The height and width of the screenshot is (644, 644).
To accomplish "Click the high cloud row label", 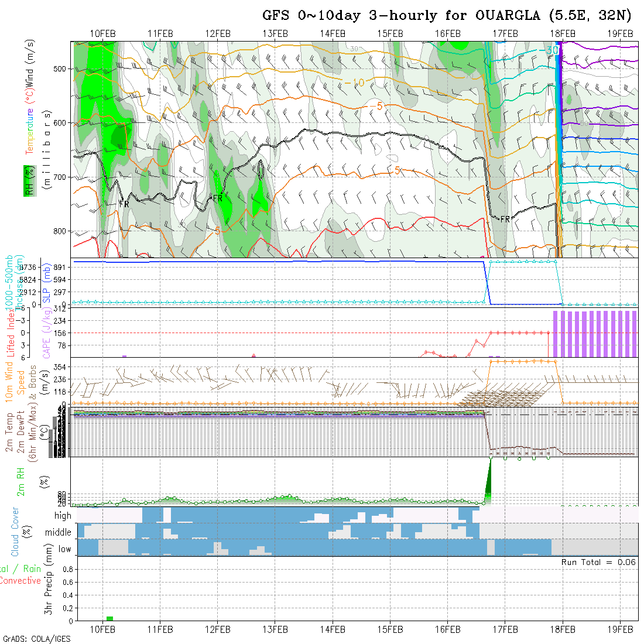I will 63,516.
